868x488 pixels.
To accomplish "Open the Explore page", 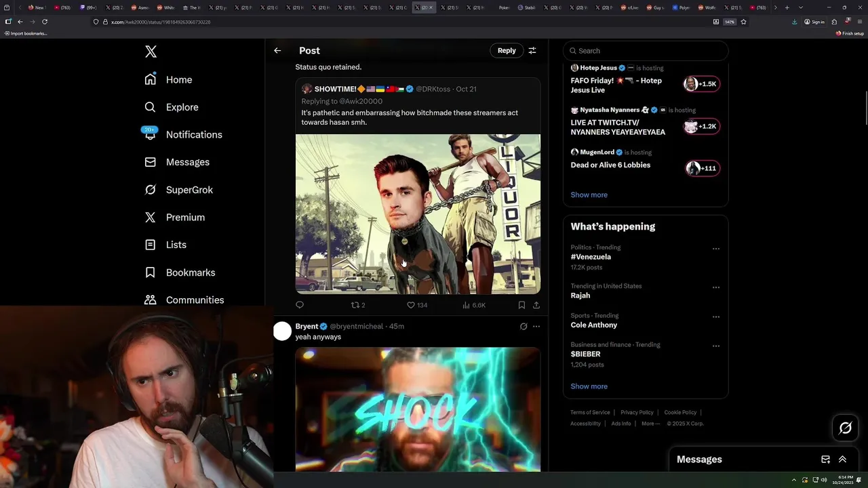I will pos(172,107).
